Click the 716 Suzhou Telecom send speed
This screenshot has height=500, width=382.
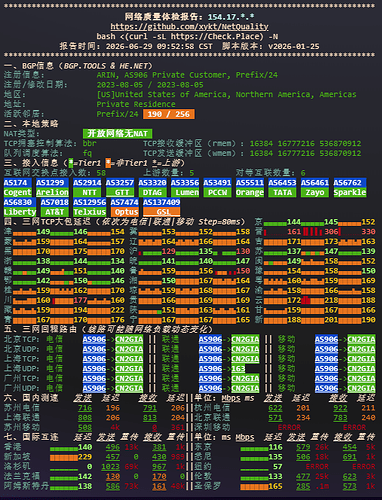pyautogui.click(x=85, y=408)
